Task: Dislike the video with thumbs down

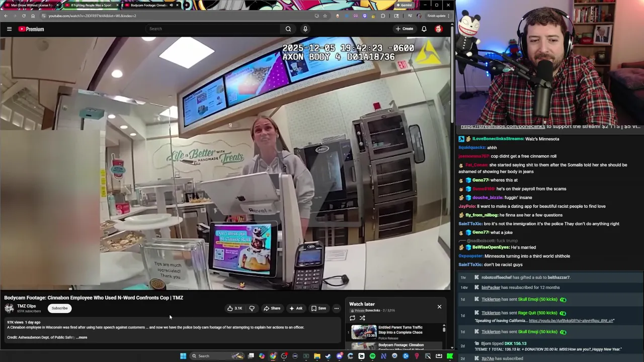Action: tap(252, 308)
